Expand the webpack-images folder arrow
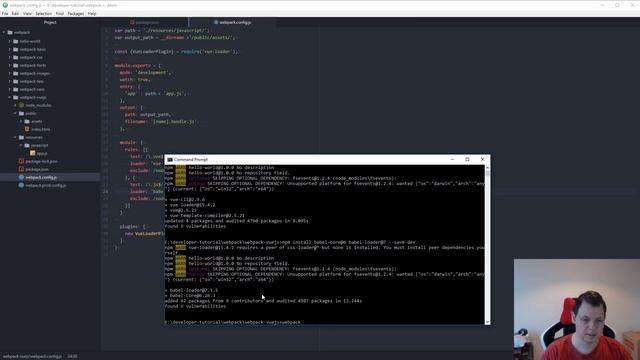Viewport: 640px width, 360px height. click(10, 73)
